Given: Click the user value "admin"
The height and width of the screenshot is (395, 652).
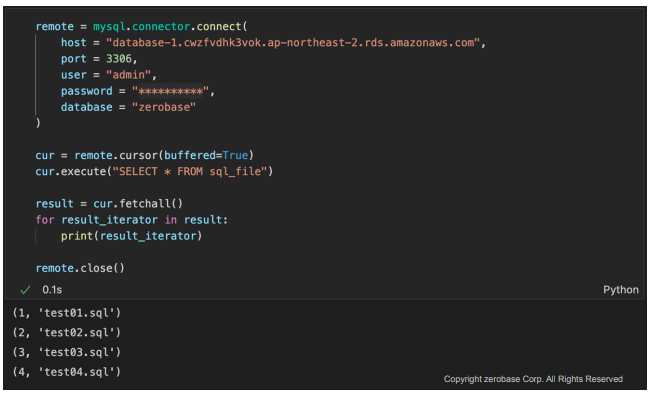Looking at the screenshot, I should tap(128, 75).
